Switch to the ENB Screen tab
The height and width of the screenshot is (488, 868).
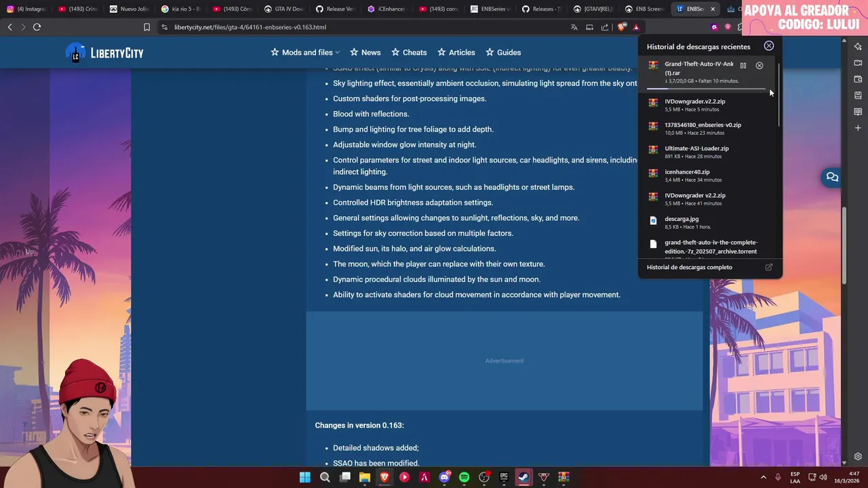[645, 9]
